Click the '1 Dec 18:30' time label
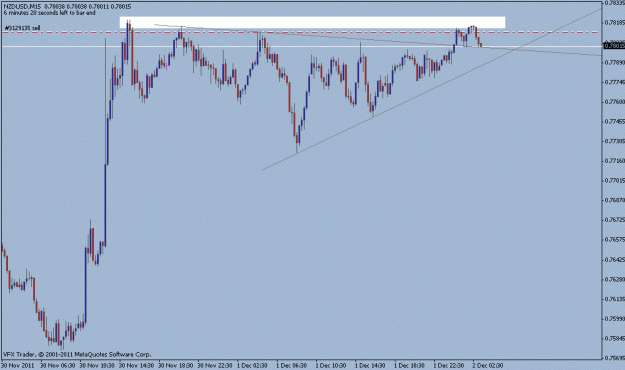The height and width of the screenshot is (370, 625). tap(410, 365)
